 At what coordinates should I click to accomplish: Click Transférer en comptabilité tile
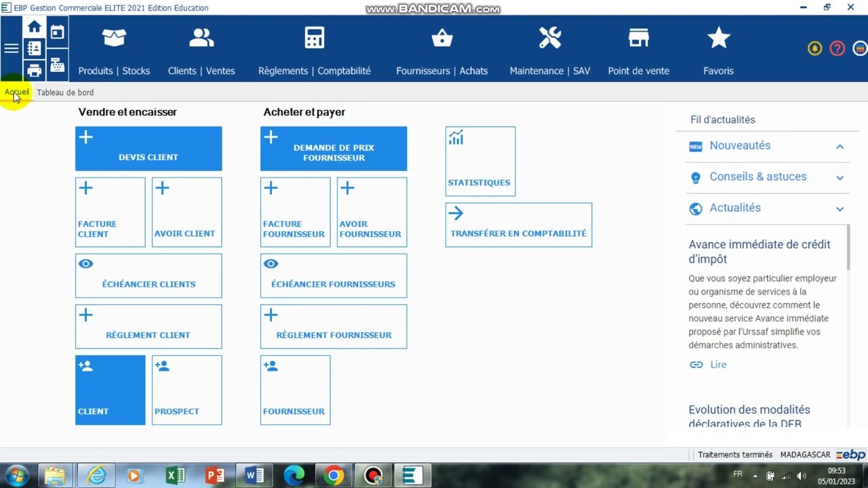[519, 225]
